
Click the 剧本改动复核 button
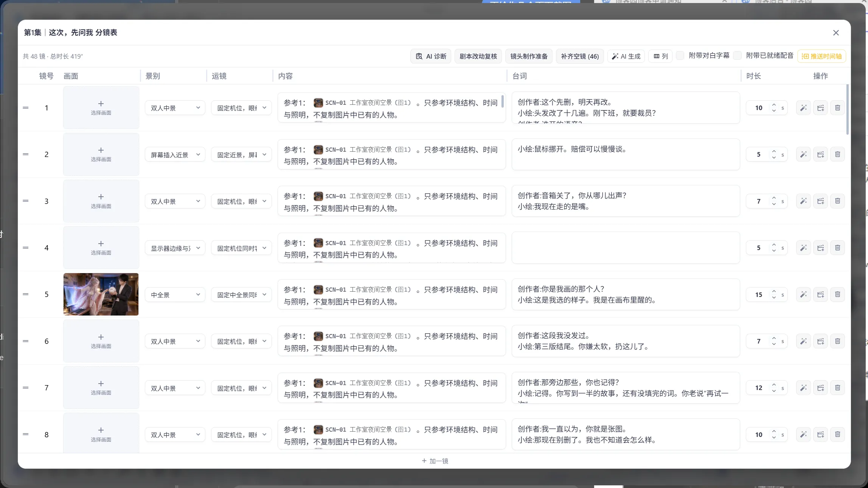click(478, 56)
